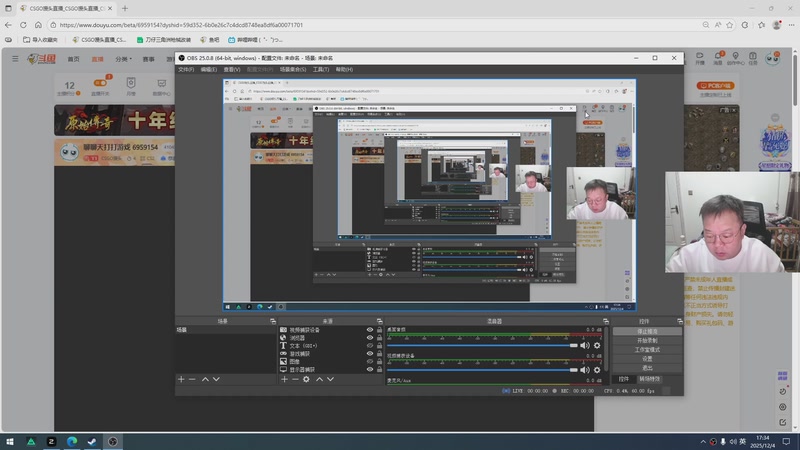800x450 pixels.
Task: Adjust video capture device volume slider
Action: pos(482,370)
